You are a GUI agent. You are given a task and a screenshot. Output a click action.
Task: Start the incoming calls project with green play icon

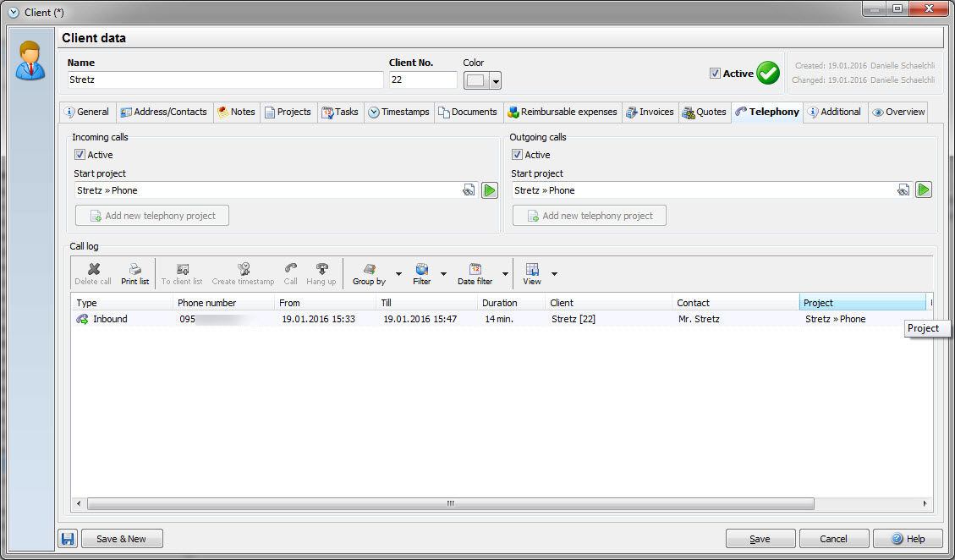pos(490,190)
